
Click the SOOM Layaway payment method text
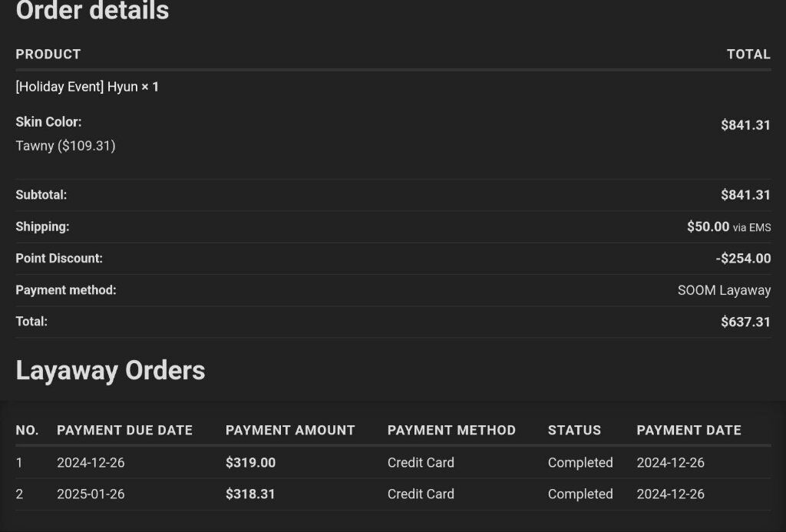click(724, 290)
